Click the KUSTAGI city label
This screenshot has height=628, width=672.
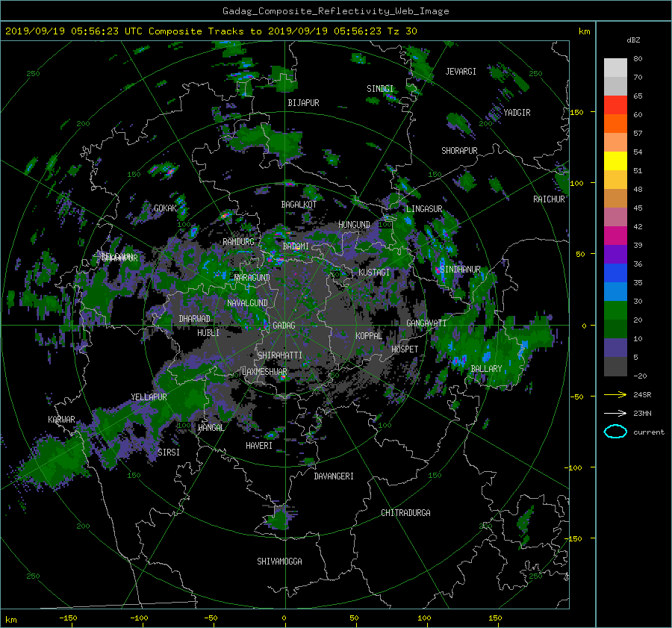point(374,273)
